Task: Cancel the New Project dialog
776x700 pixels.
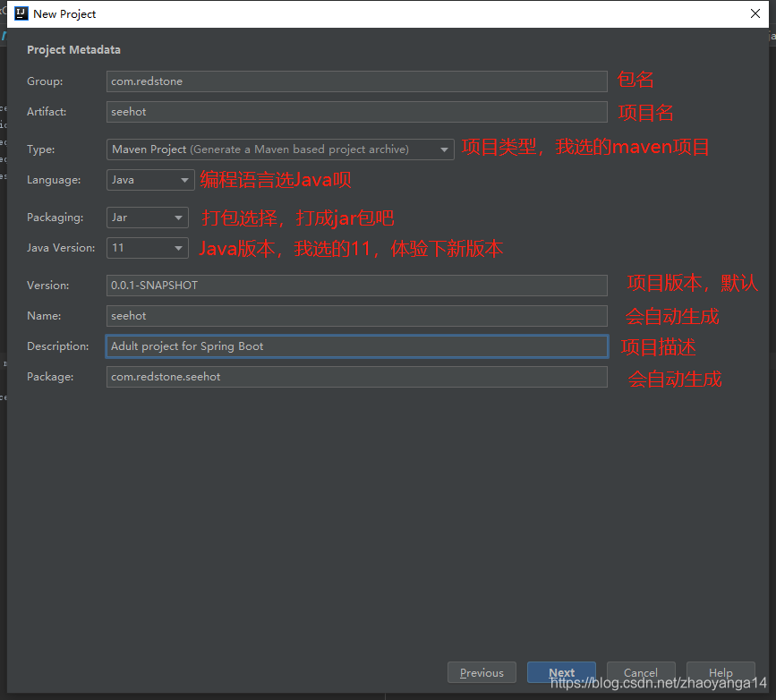Action: click(641, 672)
